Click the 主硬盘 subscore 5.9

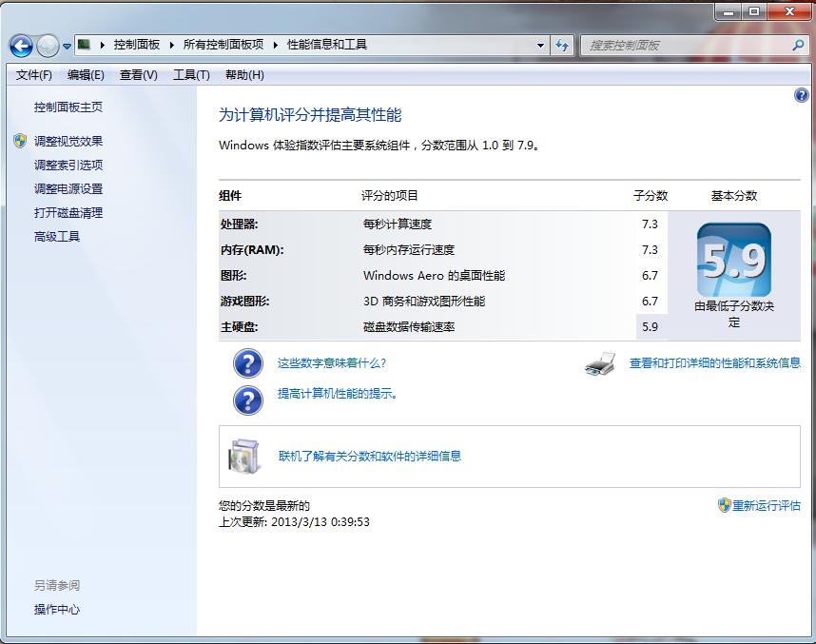pos(650,327)
